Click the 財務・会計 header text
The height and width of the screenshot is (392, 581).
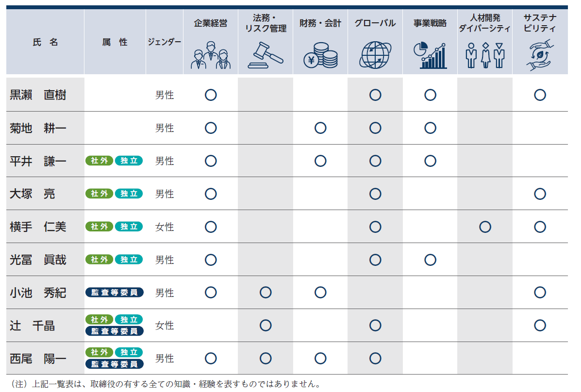320,23
